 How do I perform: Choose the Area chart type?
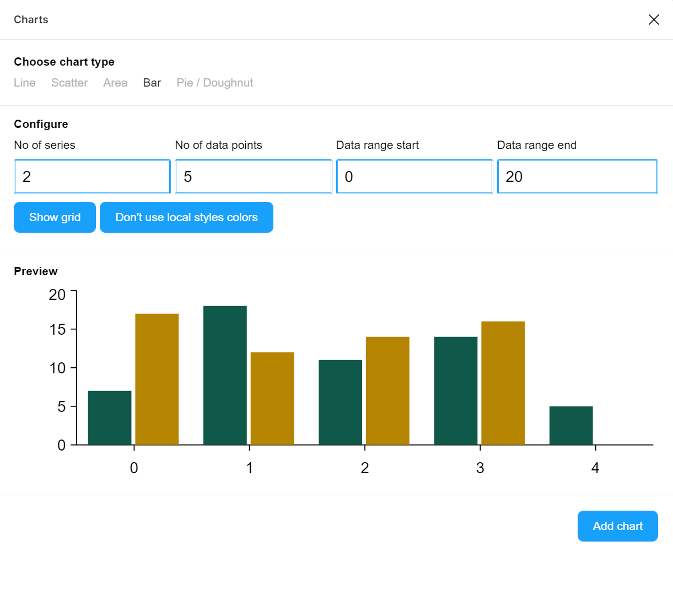(115, 83)
